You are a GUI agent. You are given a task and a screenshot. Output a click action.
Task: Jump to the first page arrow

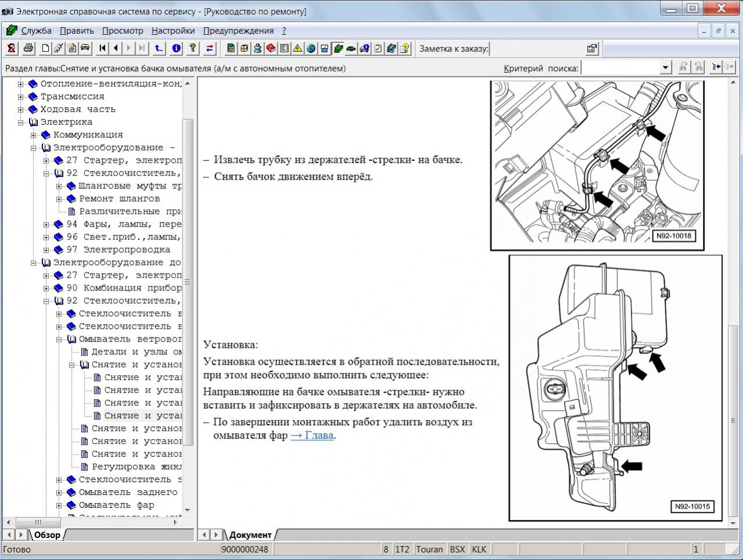coord(103,48)
